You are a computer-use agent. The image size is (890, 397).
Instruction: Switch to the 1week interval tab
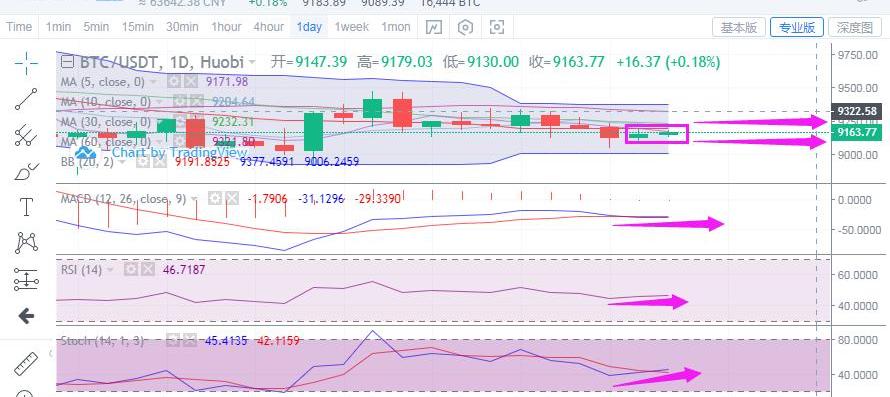351,27
